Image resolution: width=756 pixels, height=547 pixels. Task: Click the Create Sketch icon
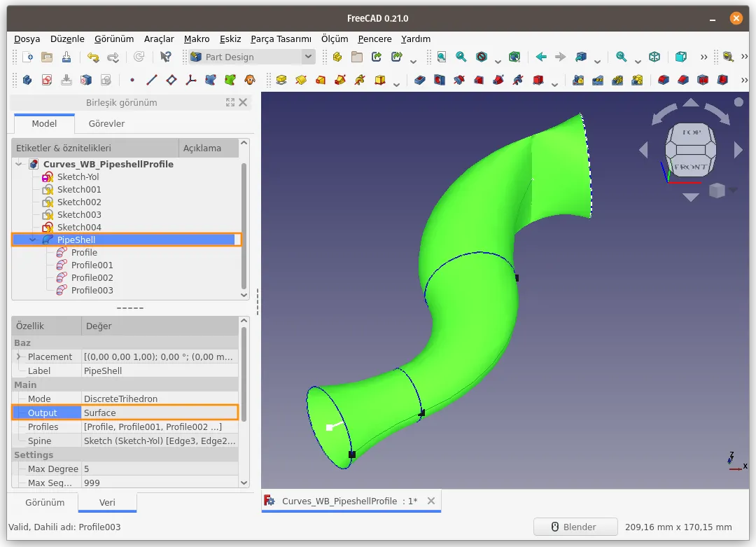coord(47,80)
